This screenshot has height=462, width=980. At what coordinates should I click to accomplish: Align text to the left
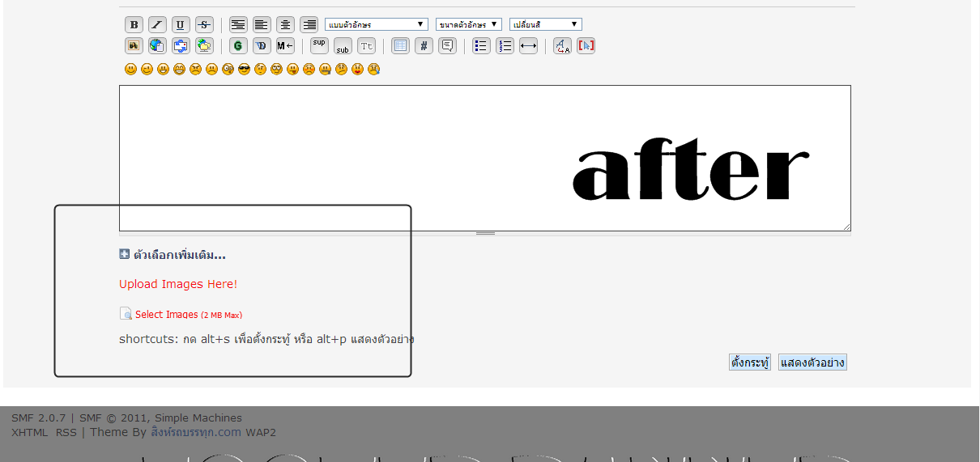tap(262, 24)
